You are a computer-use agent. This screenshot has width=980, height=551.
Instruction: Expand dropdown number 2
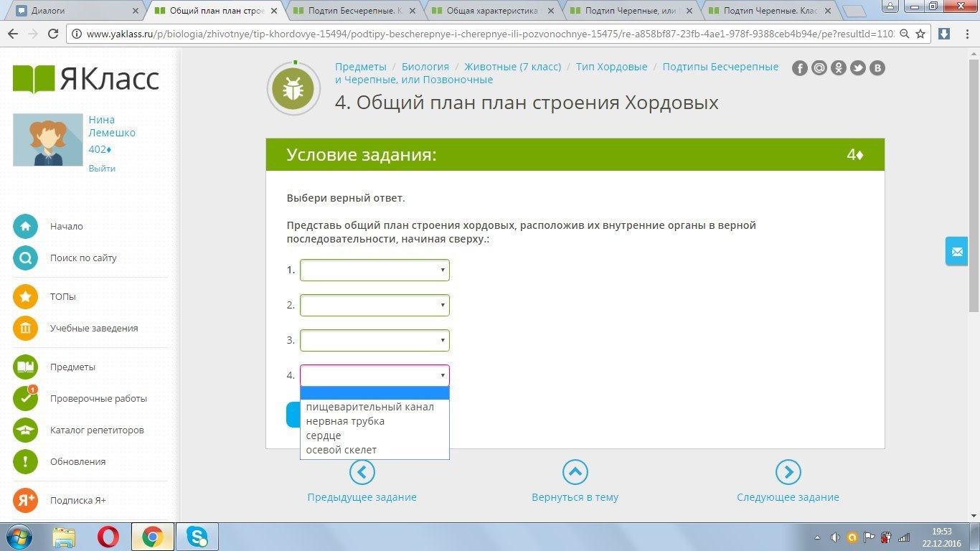[374, 306]
